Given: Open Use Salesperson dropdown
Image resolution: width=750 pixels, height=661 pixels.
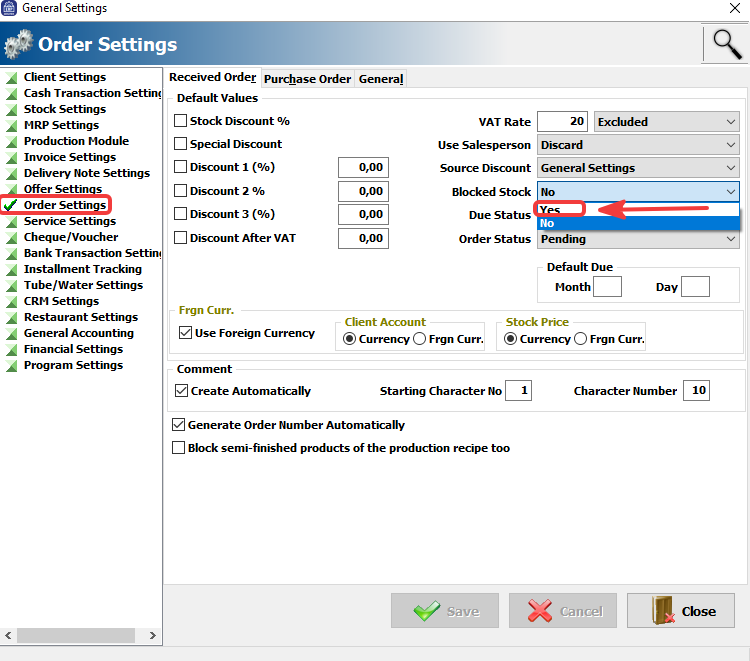Looking at the screenshot, I should 638,145.
